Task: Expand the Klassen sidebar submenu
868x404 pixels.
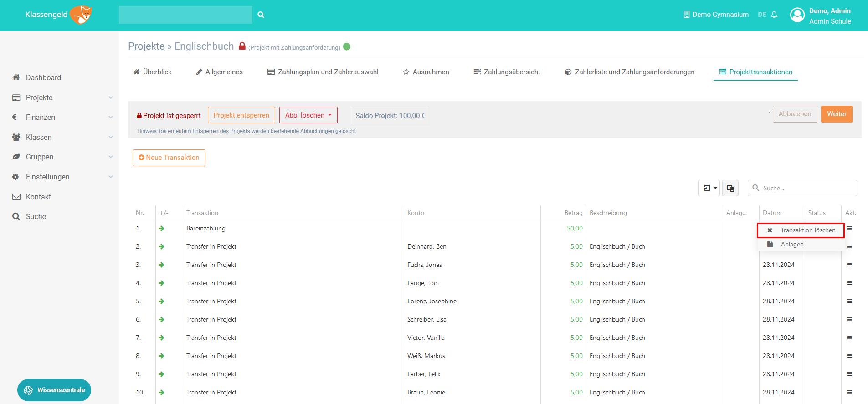Action: 111,137
